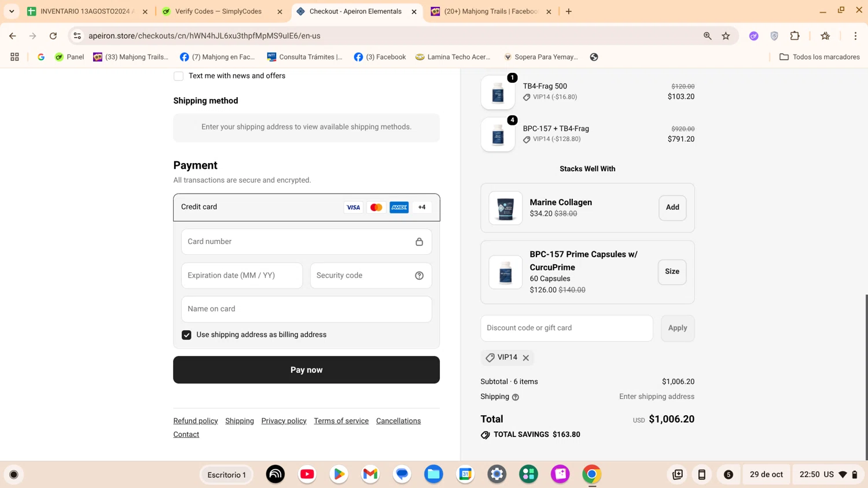The image size is (868, 488).
Task: Open the system tray showing 22:50
Action: click(x=829, y=475)
